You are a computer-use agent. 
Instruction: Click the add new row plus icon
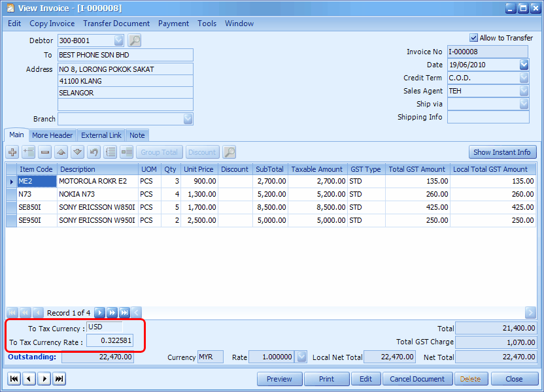click(12, 152)
